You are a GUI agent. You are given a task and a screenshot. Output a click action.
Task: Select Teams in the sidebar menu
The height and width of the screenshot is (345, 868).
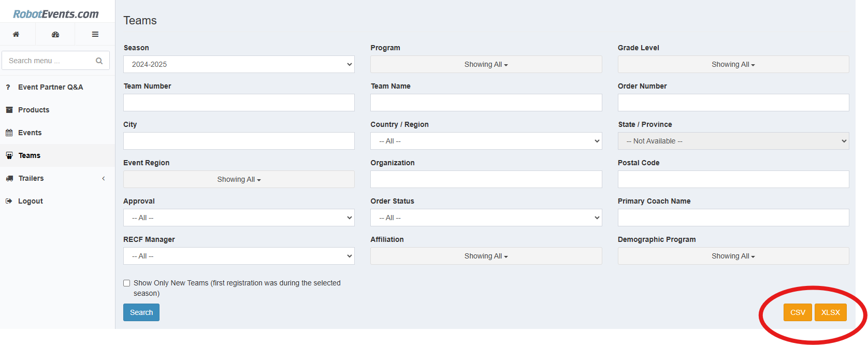pyautogui.click(x=29, y=155)
